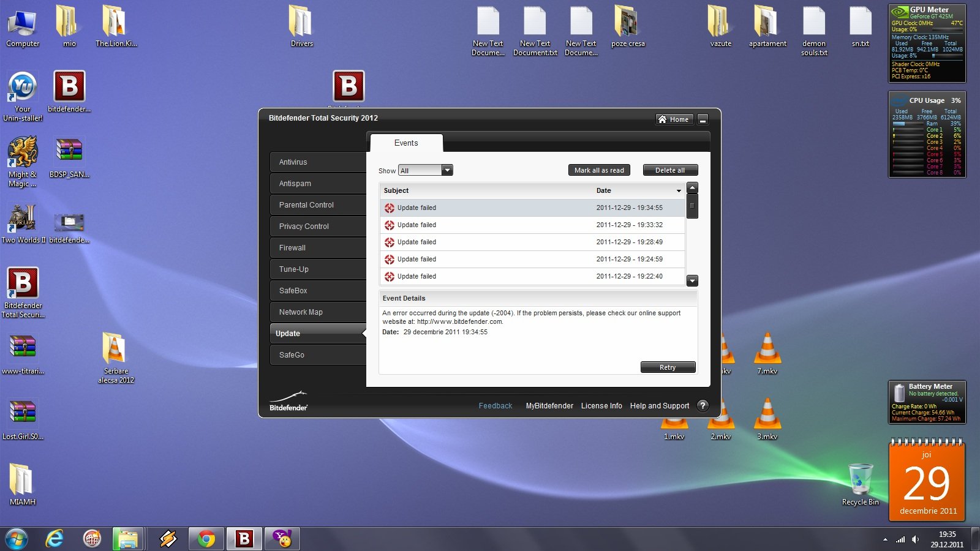Open License Info link
Image resolution: width=980 pixels, height=551 pixels.
601,406
